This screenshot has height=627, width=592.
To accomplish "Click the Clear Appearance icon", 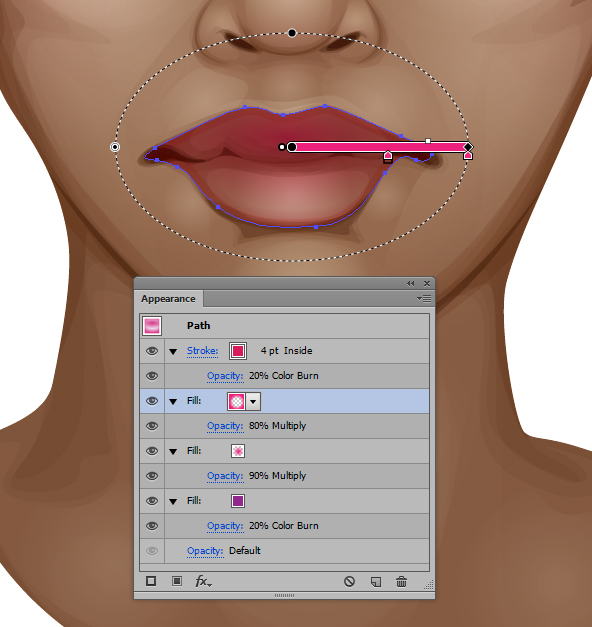I will point(349,581).
